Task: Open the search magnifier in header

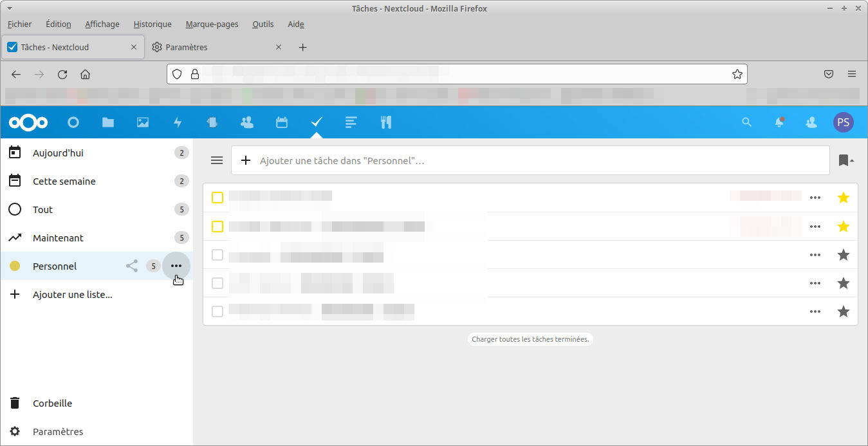Action: coord(746,122)
